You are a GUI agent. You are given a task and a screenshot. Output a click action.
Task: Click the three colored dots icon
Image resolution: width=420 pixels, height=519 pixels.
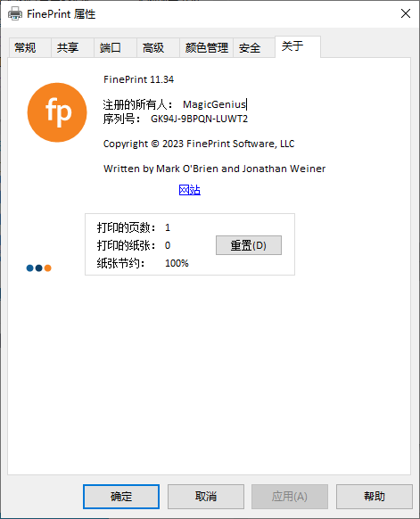(x=38, y=268)
